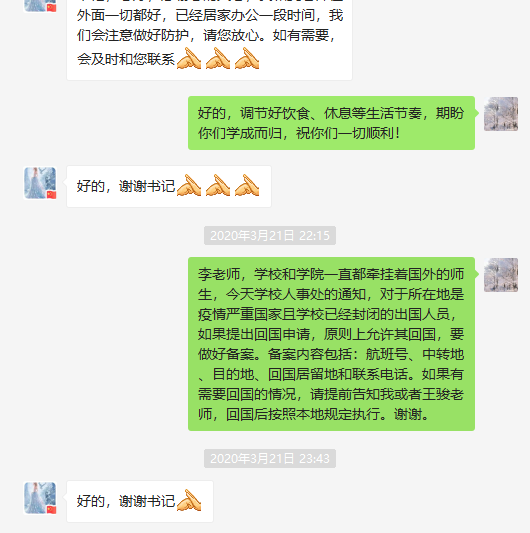Image resolution: width=530 pixels, height=533 pixels.
Task: Click the flag badge on the bottom-left avatar
Action: pos(51,509)
